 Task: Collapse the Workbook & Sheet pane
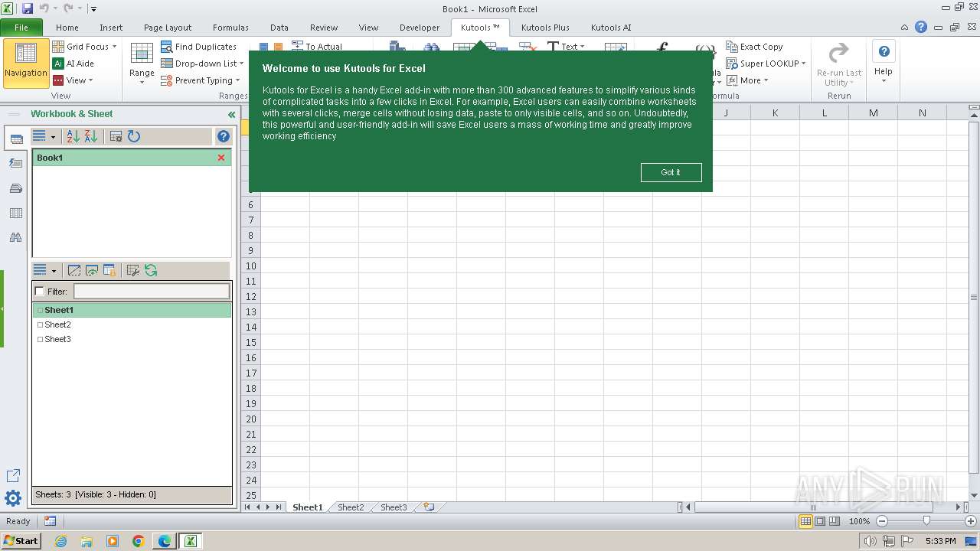[231, 115]
